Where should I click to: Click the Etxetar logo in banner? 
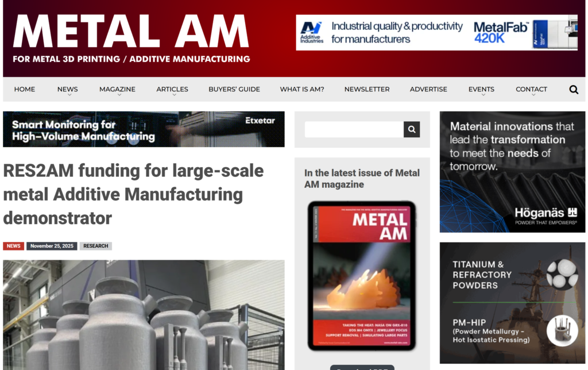click(260, 121)
